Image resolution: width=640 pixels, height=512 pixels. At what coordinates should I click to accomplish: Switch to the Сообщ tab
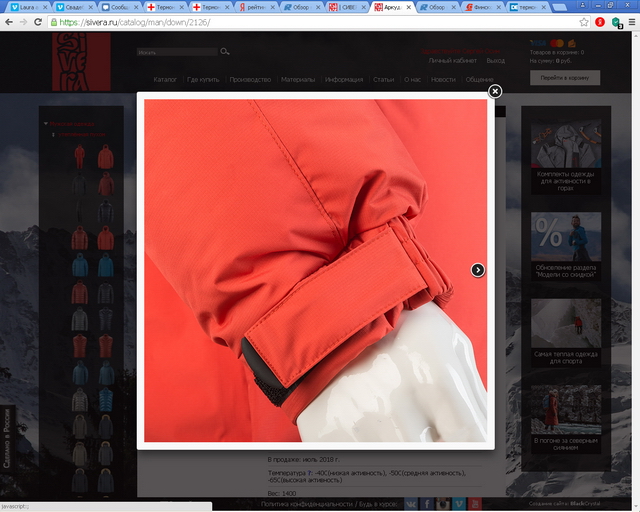tap(118, 7)
